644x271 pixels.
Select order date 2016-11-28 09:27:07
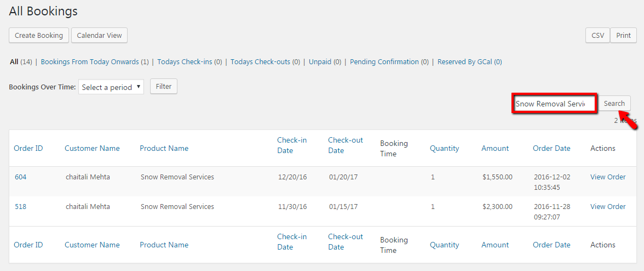tap(552, 212)
